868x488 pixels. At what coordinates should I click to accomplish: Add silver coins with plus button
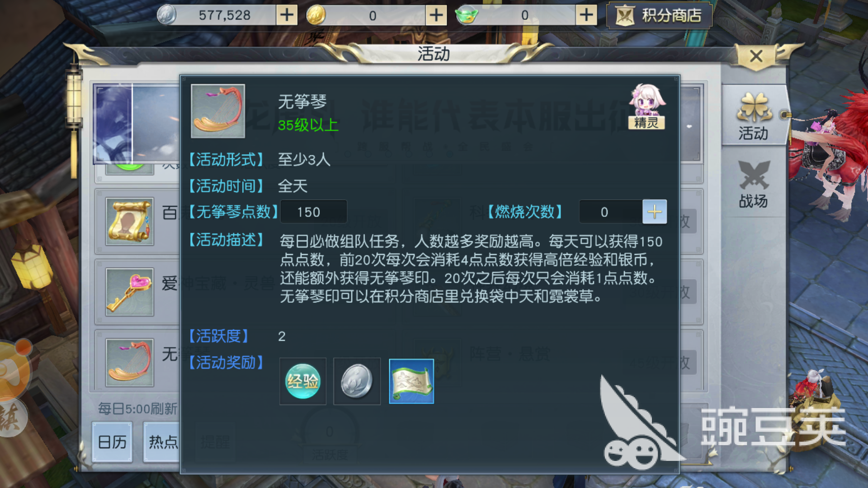[287, 15]
